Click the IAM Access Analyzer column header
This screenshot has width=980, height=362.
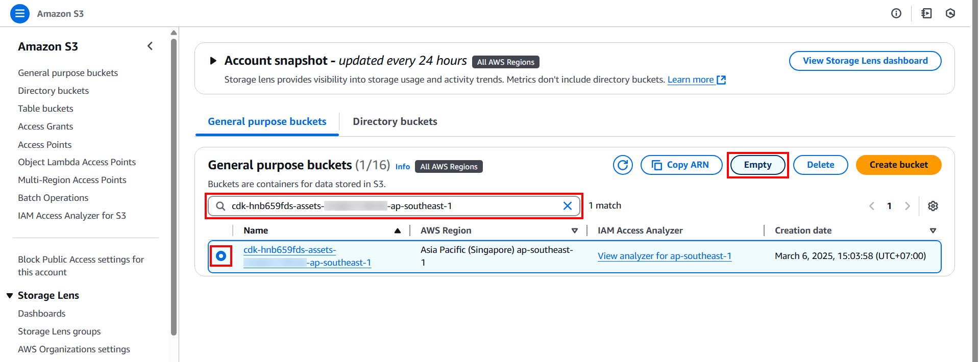[x=640, y=230]
